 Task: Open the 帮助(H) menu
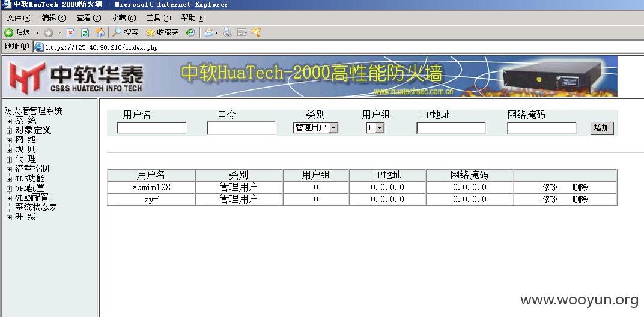(193, 18)
